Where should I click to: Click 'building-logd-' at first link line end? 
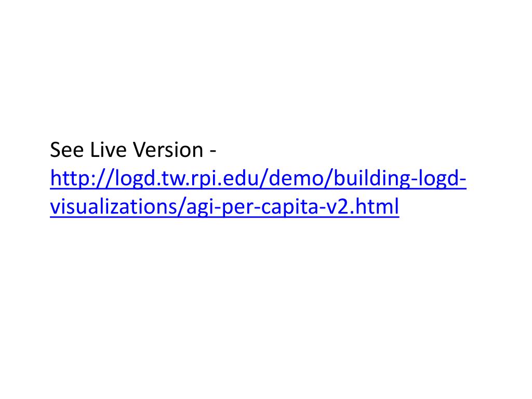400,178
